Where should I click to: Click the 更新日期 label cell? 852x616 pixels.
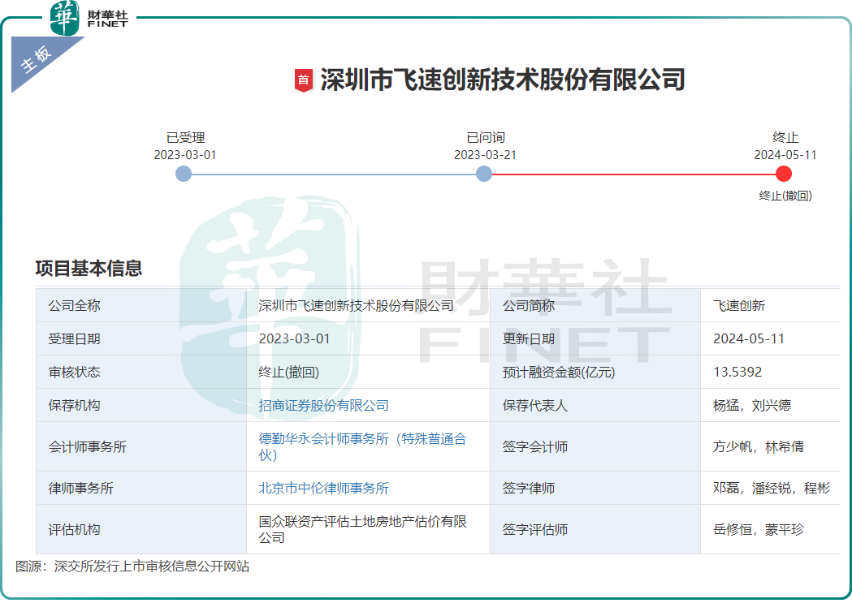point(595,338)
